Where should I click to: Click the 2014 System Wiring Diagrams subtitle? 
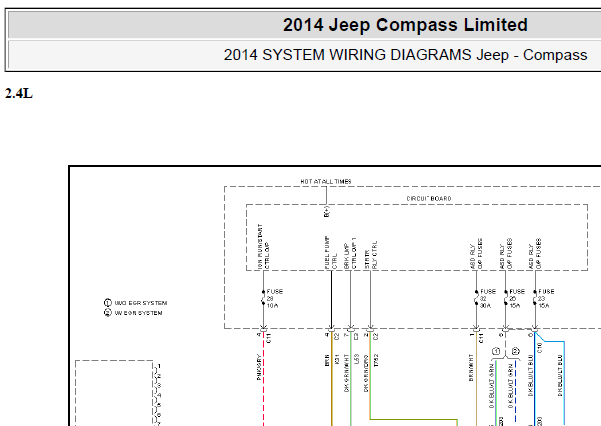point(406,55)
